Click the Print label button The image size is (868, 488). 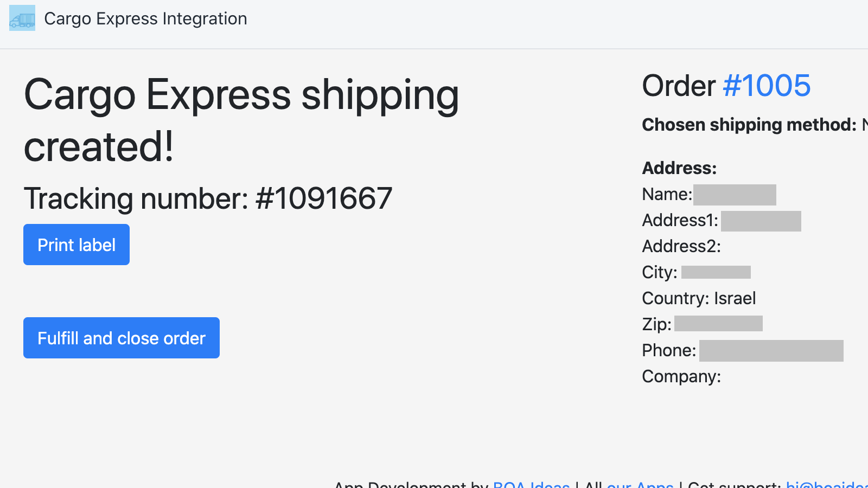[76, 245]
